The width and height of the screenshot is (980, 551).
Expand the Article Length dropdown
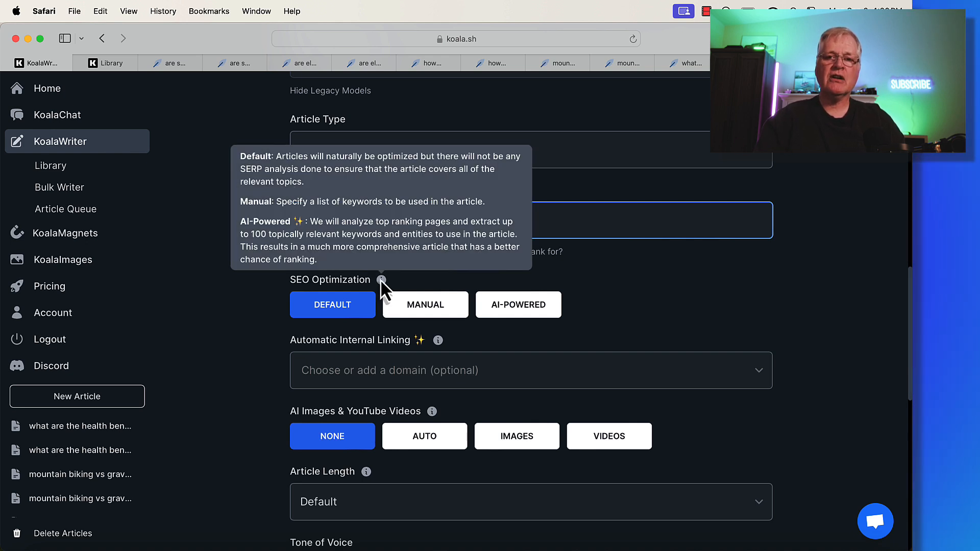(x=531, y=501)
